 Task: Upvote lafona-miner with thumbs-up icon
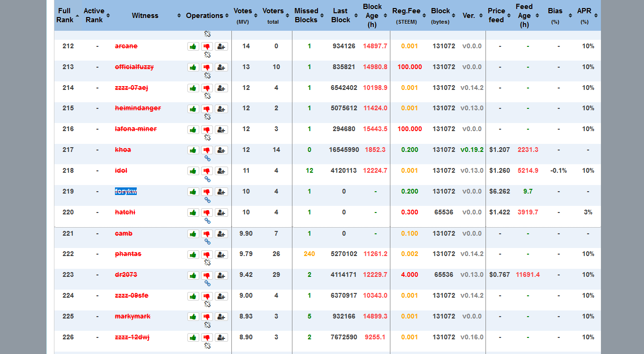[x=193, y=130]
